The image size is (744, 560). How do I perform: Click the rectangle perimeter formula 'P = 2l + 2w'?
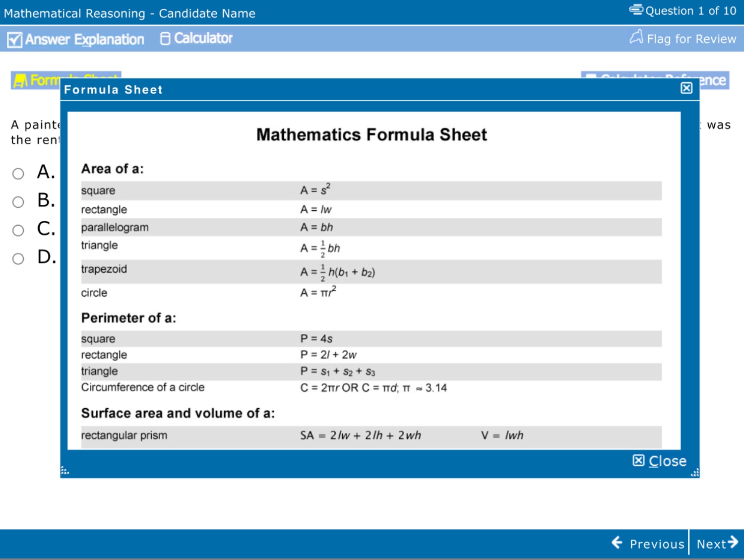point(328,355)
